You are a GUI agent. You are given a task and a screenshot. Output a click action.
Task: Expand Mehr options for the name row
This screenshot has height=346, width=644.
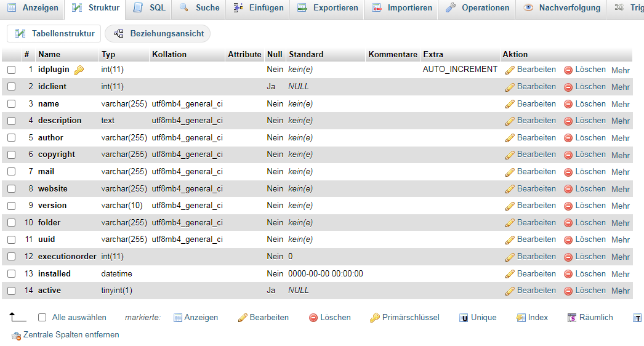(620, 105)
